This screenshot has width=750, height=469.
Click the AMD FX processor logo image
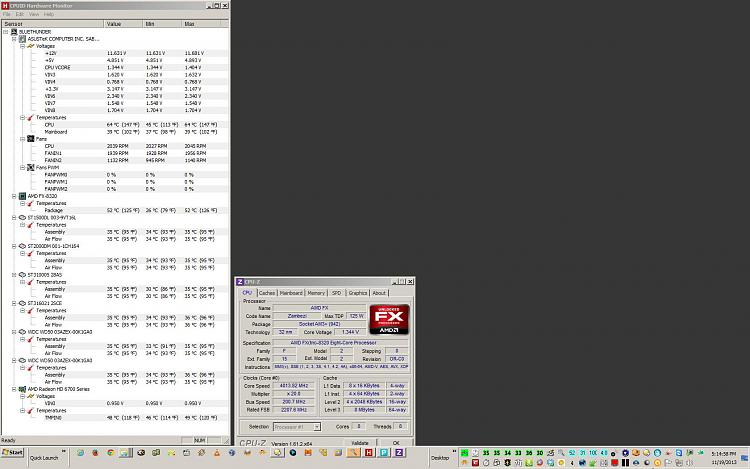[x=389, y=319]
